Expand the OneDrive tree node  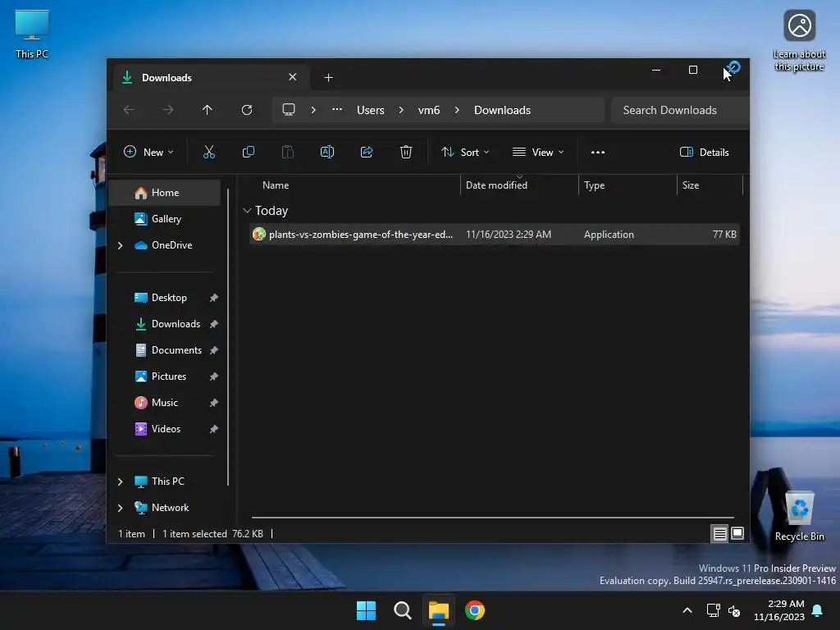(120, 245)
